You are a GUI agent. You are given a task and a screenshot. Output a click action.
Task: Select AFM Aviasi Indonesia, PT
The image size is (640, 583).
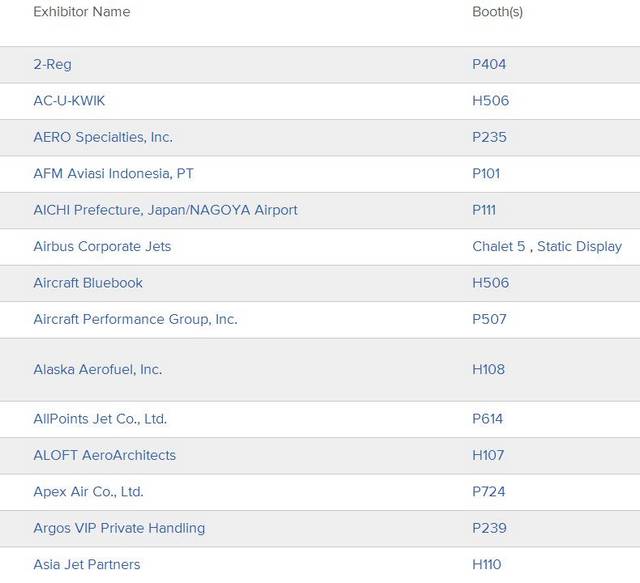click(113, 174)
